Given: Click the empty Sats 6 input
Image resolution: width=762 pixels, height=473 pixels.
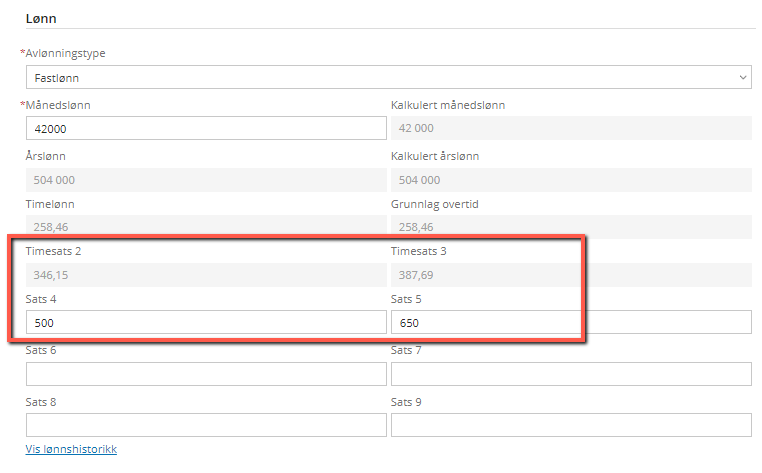Looking at the screenshot, I should tap(205, 374).
